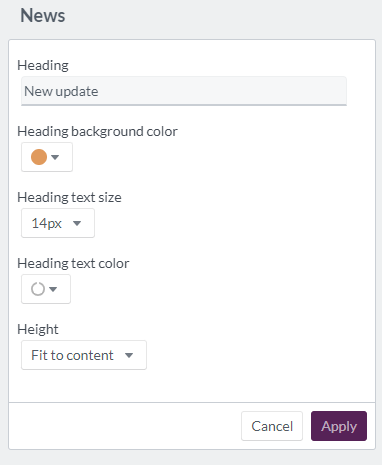This screenshot has height=465, width=382.
Task: Click into the Heading field containing New update
Action: (184, 91)
